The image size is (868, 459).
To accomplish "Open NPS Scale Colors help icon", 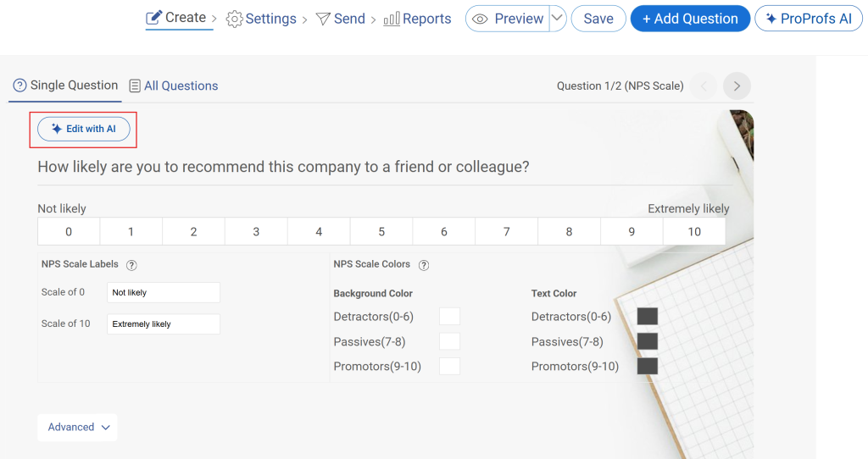I will [424, 265].
